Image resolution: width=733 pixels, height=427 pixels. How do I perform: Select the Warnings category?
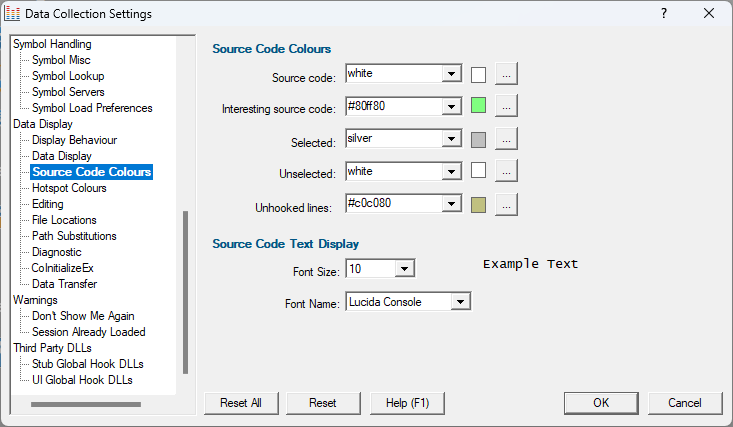coord(36,300)
